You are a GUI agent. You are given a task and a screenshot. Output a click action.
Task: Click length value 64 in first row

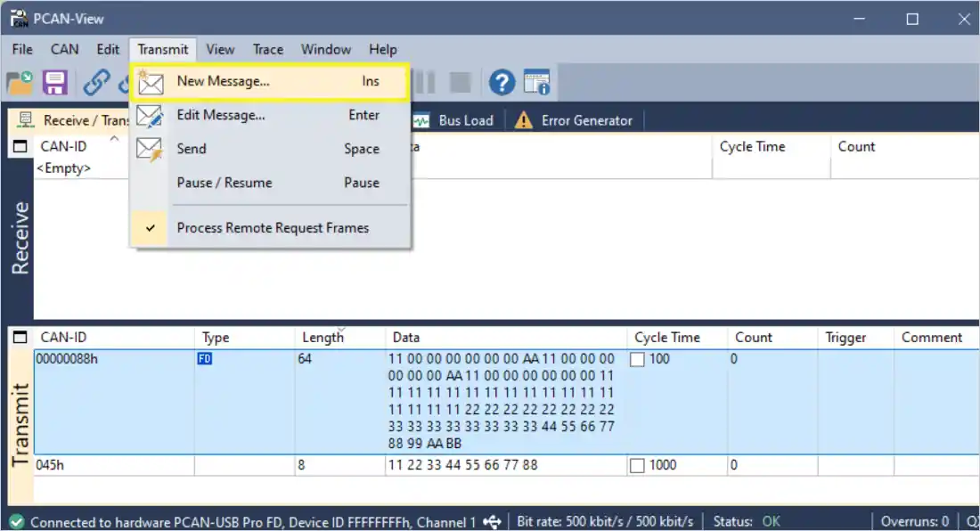[305, 358]
